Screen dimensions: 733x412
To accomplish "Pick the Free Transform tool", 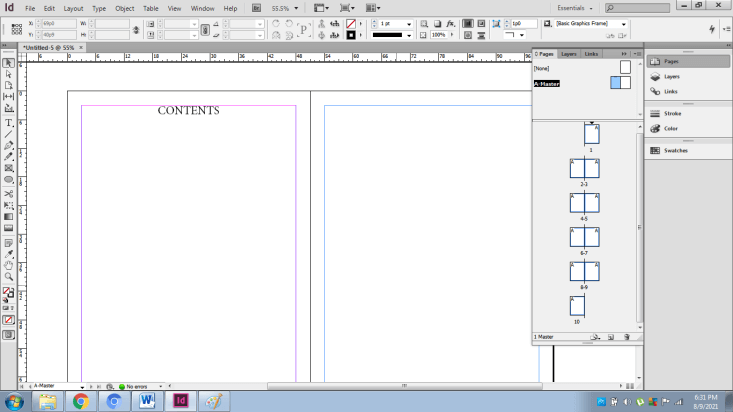I will pyautogui.click(x=8, y=205).
